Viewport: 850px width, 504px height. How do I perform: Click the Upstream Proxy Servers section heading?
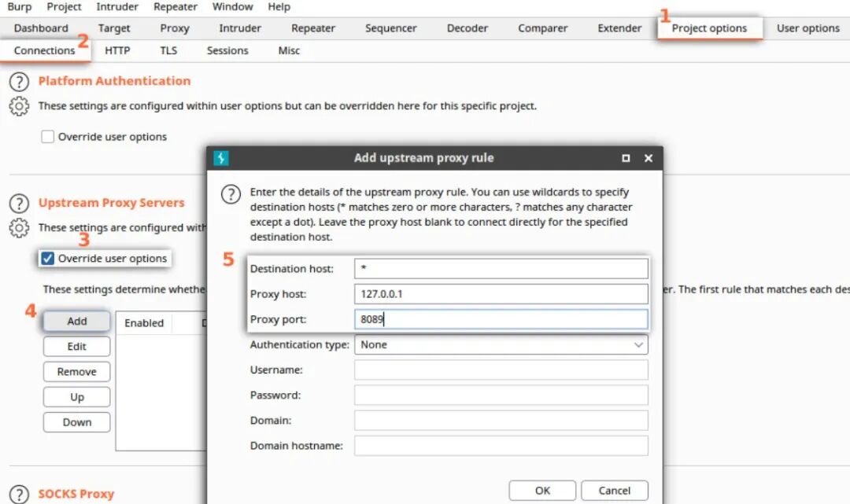tap(111, 203)
